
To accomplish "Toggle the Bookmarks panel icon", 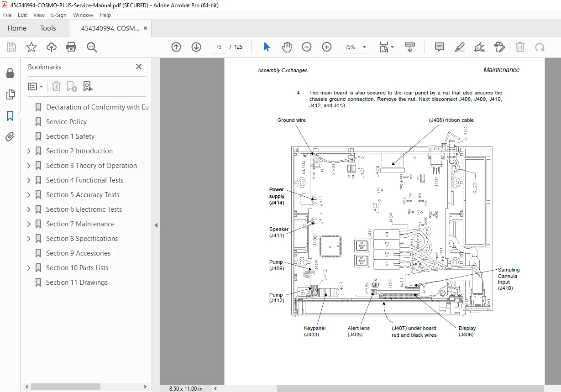I will pyautogui.click(x=10, y=116).
